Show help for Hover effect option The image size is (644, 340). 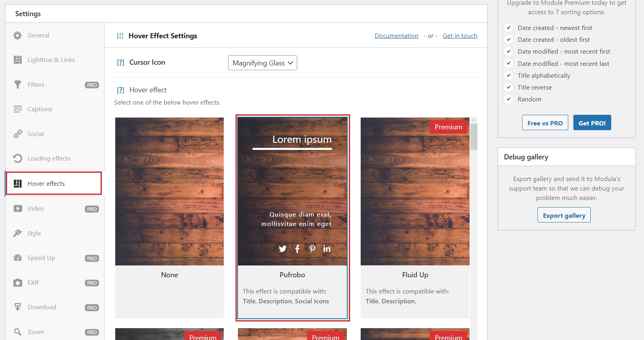point(120,90)
